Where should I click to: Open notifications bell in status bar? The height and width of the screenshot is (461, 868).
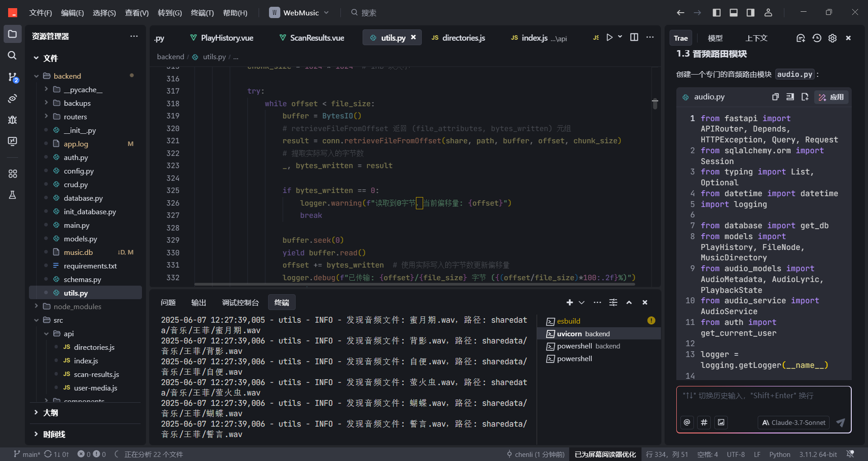pos(850,454)
